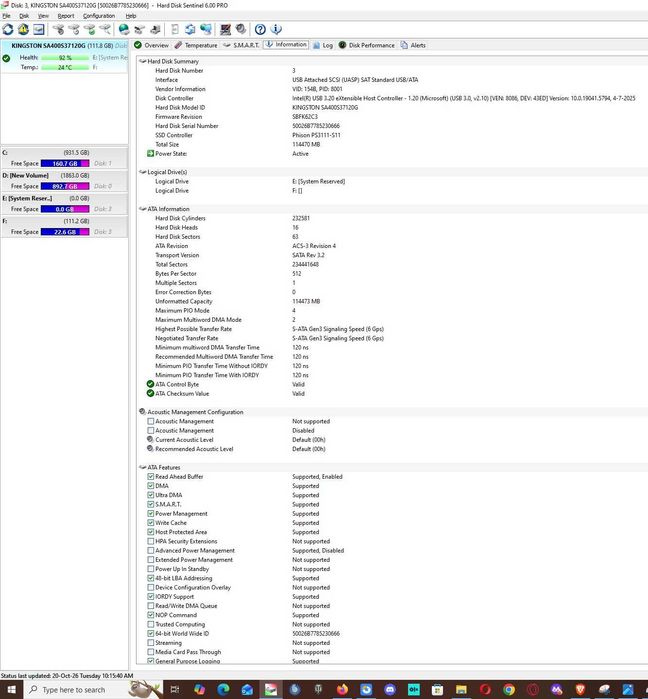
Task: Collapse the Hard Disk Summary section
Action: click(143, 61)
